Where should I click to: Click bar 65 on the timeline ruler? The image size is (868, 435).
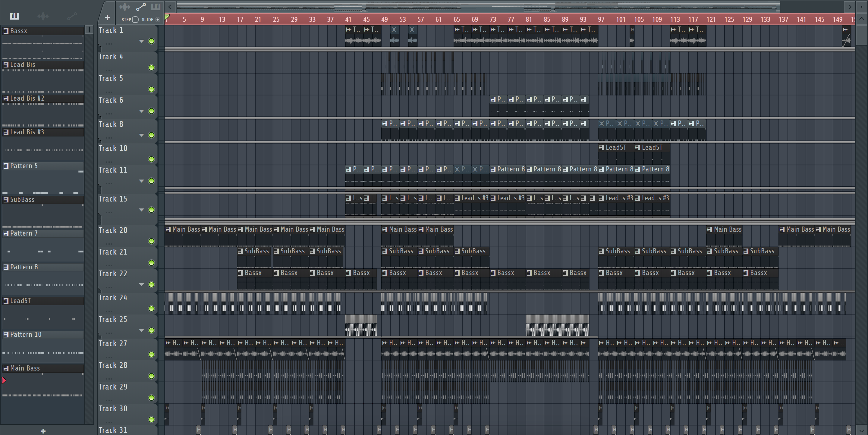[457, 20]
